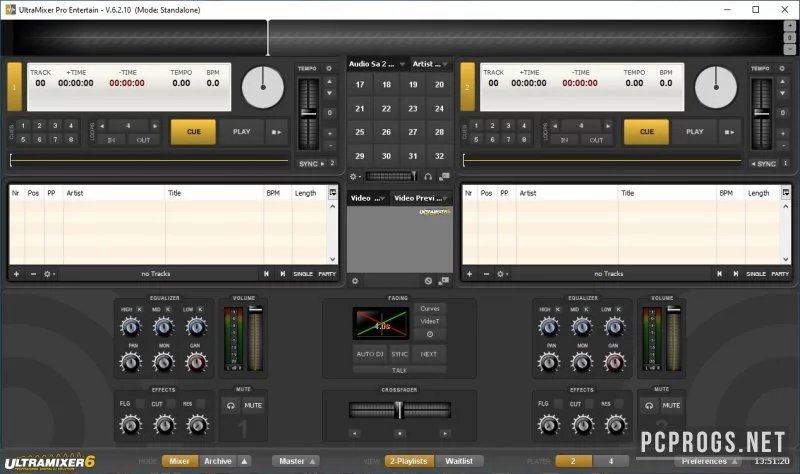This screenshot has width=800, height=474.
Task: Increase deck 1 loop length with the right arrow
Action: 155,126
